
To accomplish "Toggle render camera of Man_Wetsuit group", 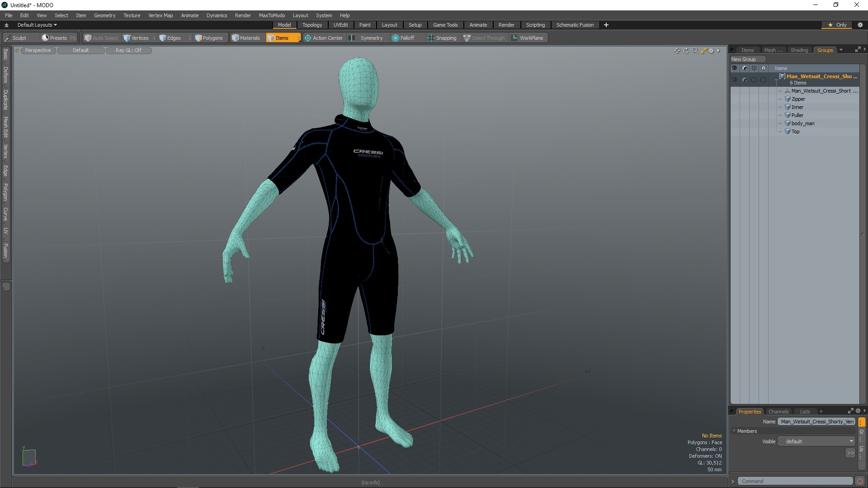I will pos(745,80).
